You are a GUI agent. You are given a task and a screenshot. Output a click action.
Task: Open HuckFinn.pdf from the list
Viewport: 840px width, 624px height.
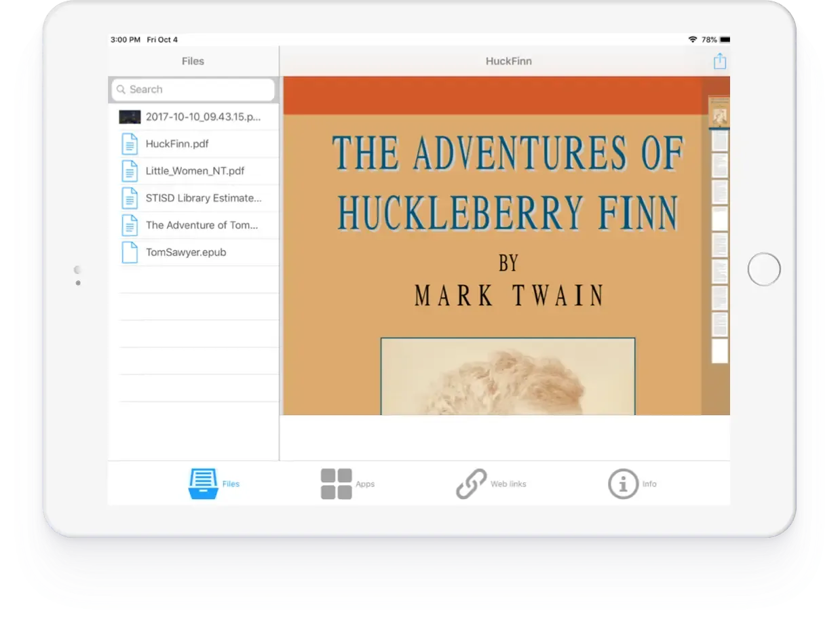(193, 144)
